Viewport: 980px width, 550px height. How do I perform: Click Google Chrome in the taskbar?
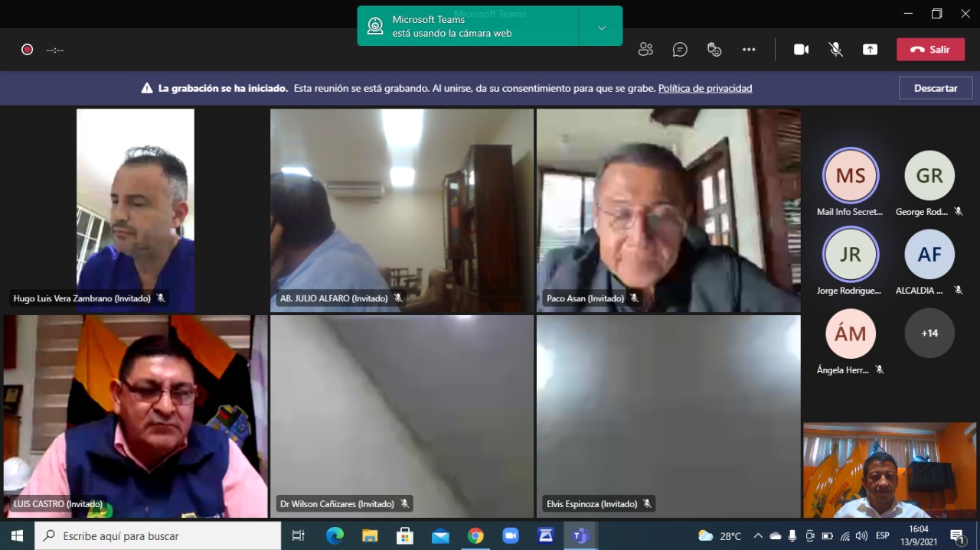pos(475,535)
